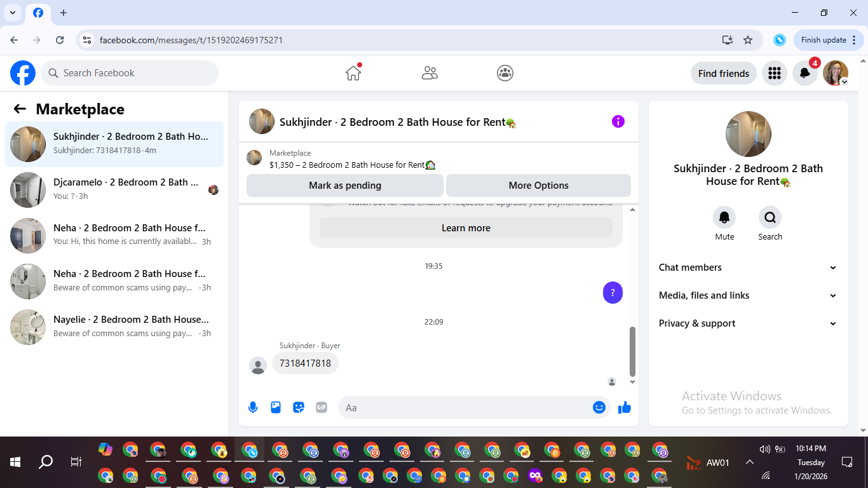
Task: Click the Find friends button
Action: point(724,73)
